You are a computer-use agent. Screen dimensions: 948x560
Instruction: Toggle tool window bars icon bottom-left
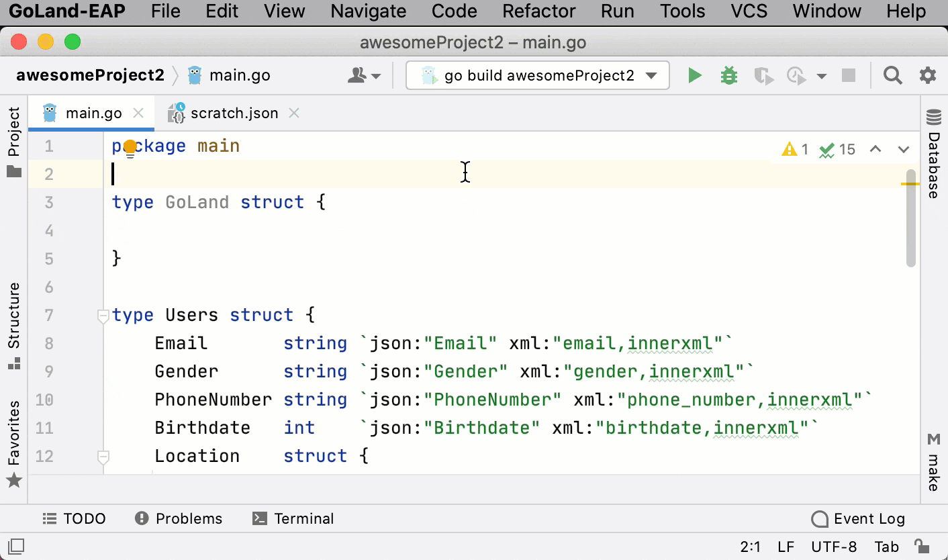pos(16,545)
